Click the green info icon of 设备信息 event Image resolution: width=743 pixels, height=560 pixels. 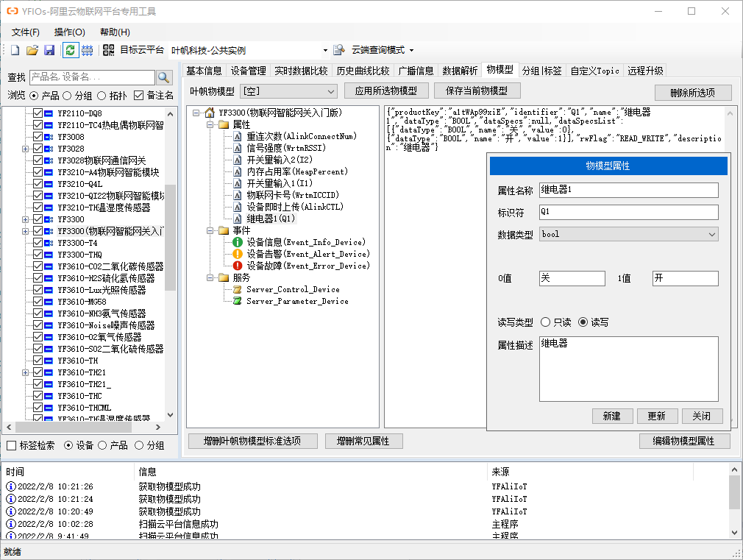(238, 242)
